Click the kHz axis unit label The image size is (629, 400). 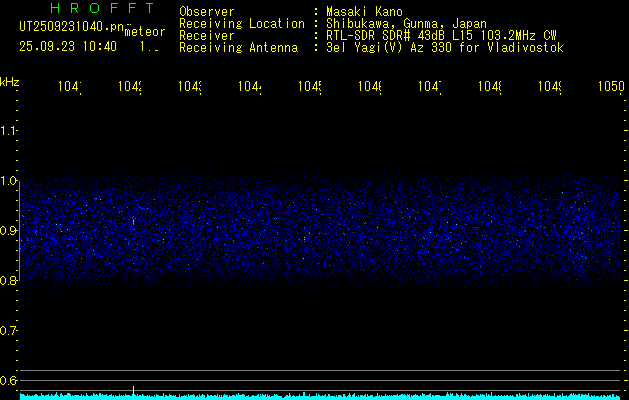pyautogui.click(x=9, y=81)
